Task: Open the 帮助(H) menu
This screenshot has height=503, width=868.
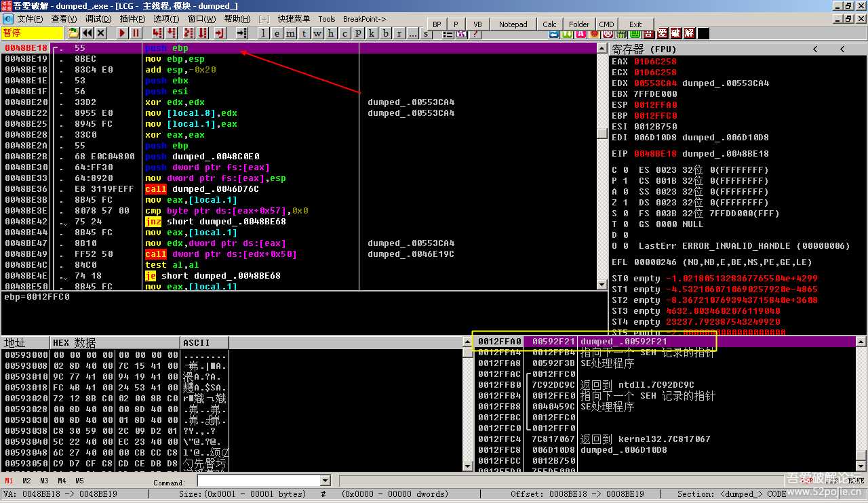Action: pos(237,19)
